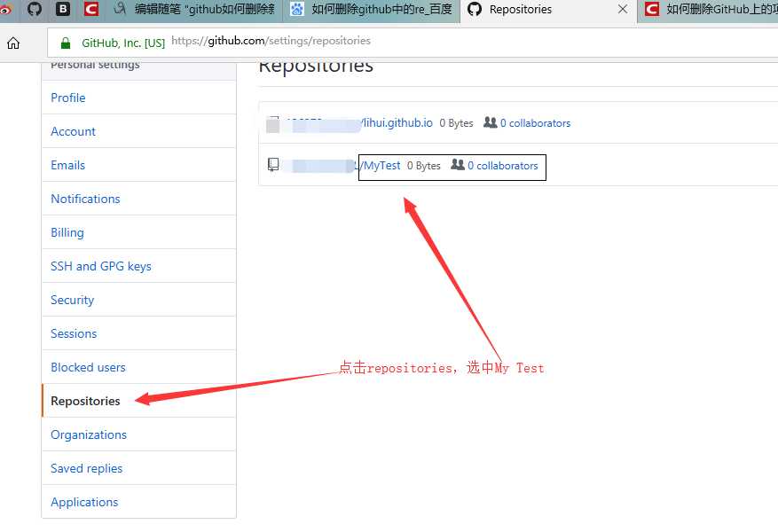This screenshot has width=778, height=532.
Task: Open Blocked users settings
Action: pyautogui.click(x=139, y=367)
